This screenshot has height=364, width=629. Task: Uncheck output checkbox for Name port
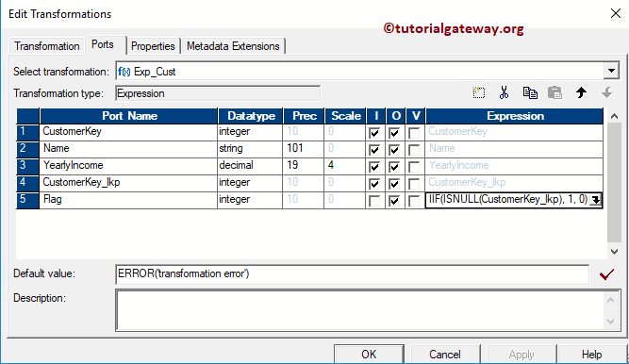(x=394, y=150)
